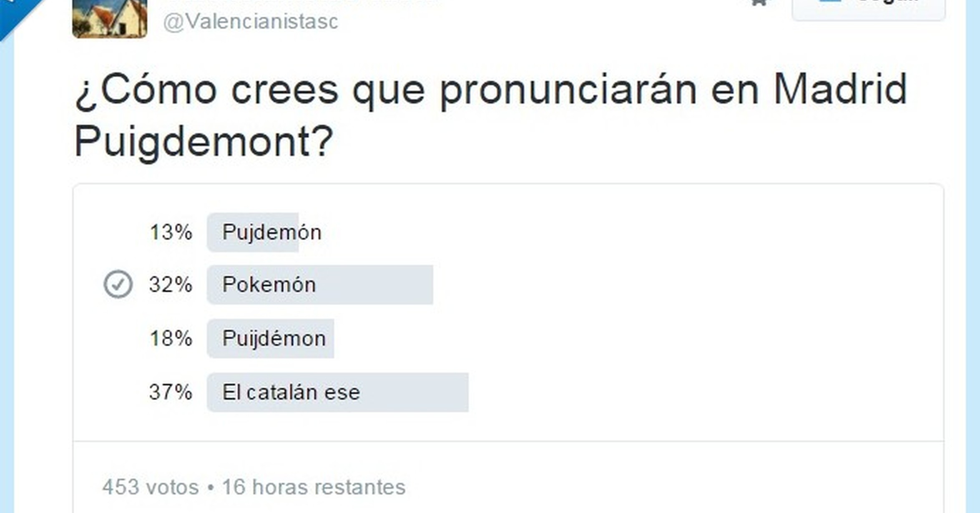
Task: Click the 13% result label
Action: coord(171,232)
